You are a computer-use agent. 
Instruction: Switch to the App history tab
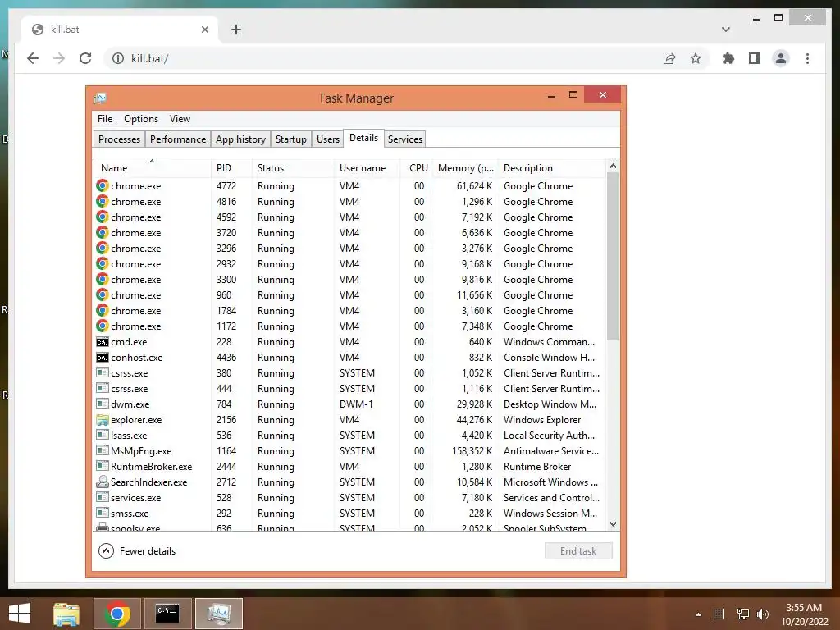240,139
